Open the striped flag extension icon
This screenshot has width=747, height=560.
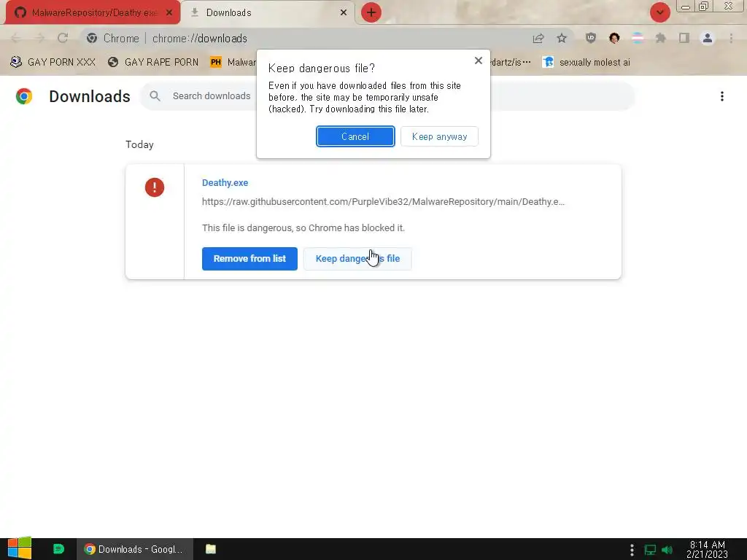click(638, 38)
